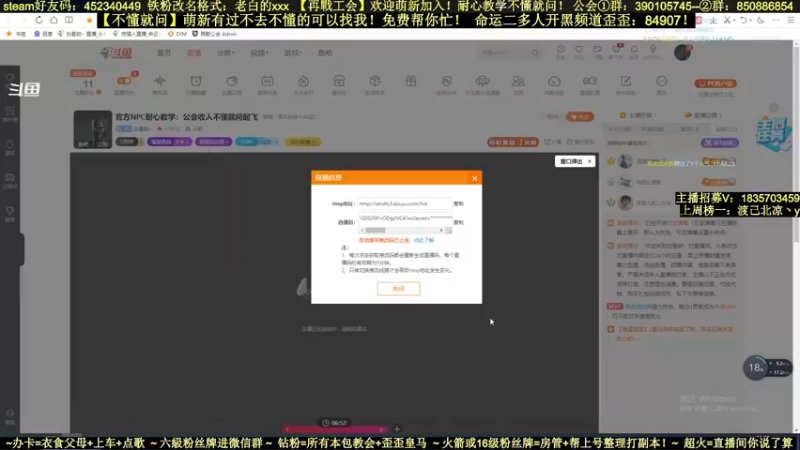The height and width of the screenshot is (450, 800).
Task: Close the orange dialog with the X
Action: click(x=474, y=178)
